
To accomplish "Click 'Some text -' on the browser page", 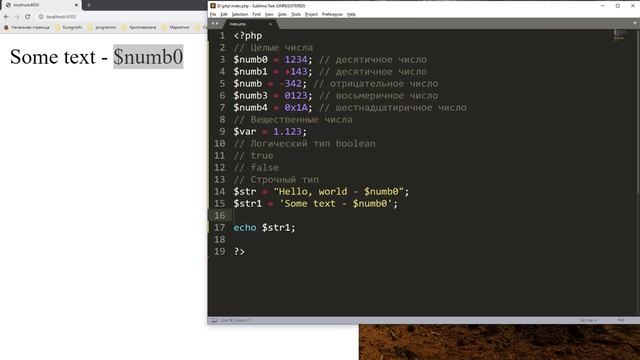I will [x=59, y=57].
